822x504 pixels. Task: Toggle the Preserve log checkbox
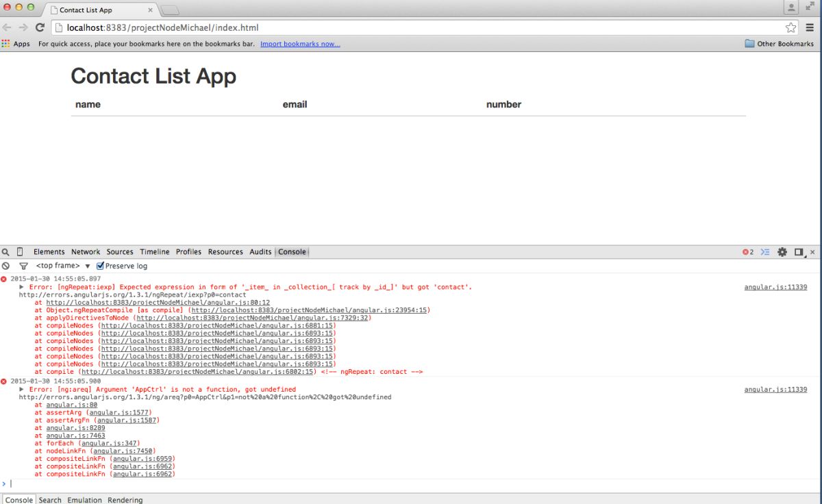(x=101, y=266)
